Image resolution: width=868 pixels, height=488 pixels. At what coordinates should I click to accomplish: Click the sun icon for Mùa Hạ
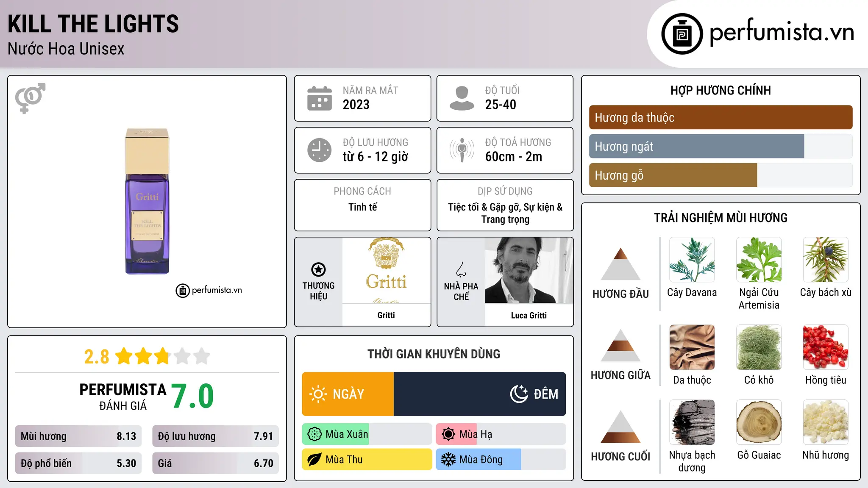448,434
